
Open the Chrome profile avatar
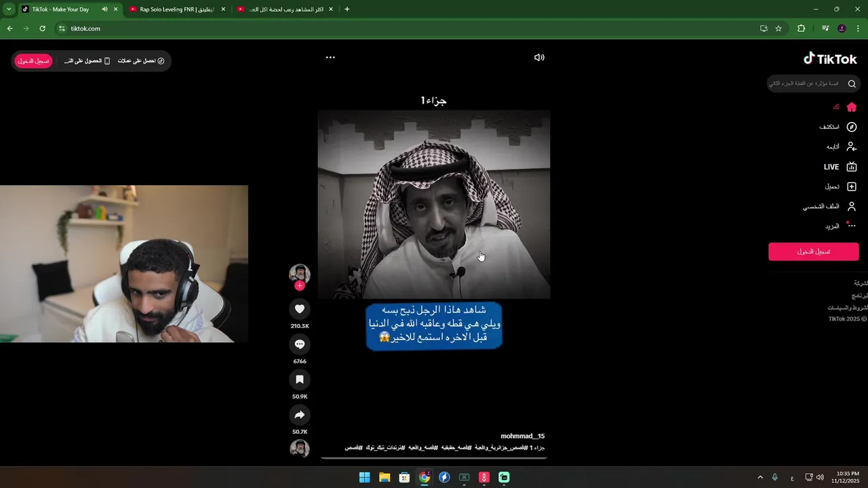click(x=842, y=28)
